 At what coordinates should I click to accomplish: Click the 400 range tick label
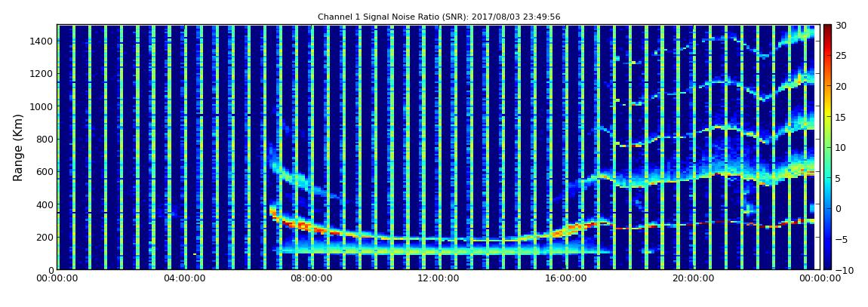pyautogui.click(x=45, y=204)
